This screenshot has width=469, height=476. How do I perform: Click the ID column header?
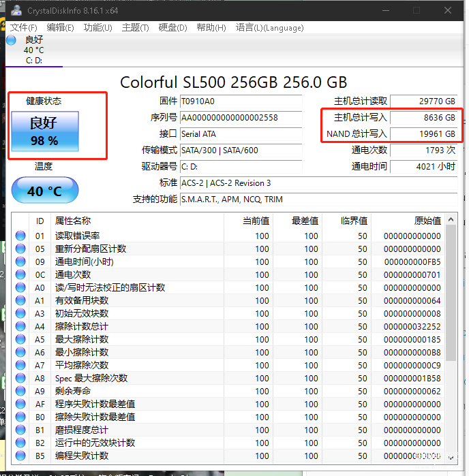pos(40,221)
